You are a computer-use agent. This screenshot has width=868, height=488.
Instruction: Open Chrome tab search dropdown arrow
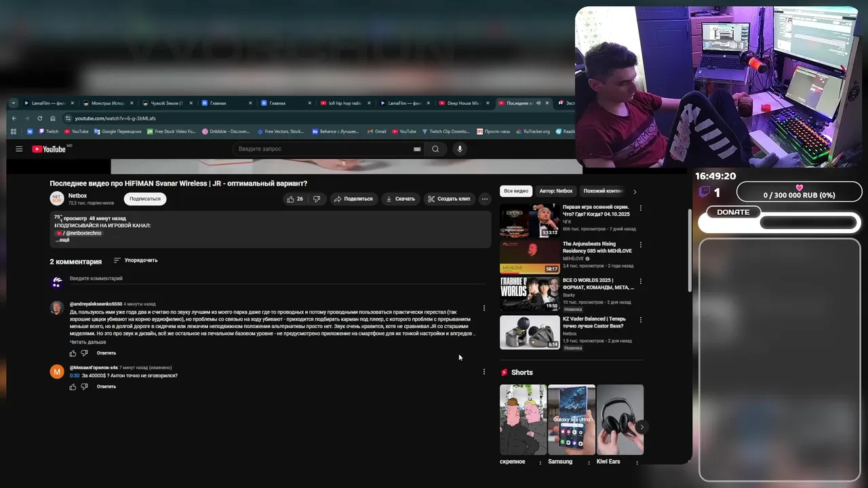13,103
